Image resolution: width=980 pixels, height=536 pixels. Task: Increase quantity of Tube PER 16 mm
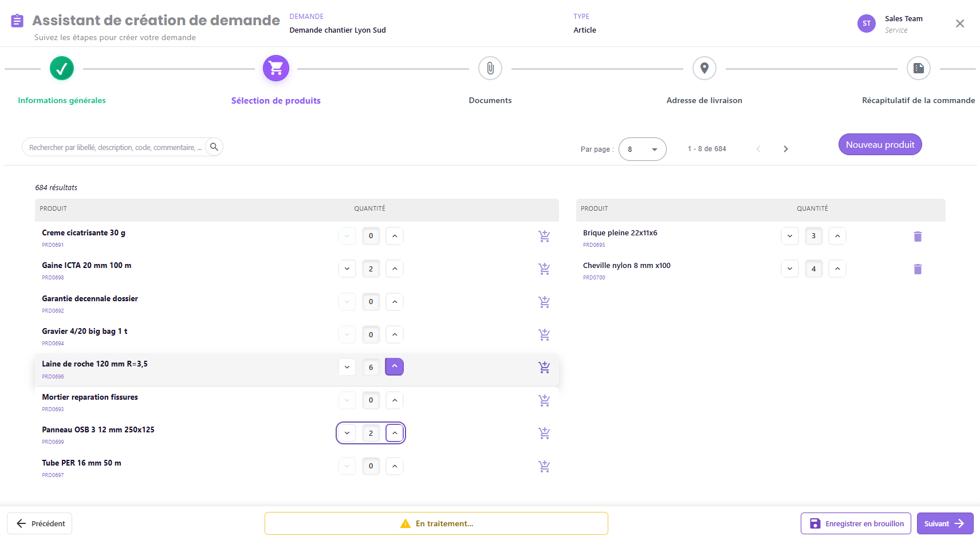pyautogui.click(x=395, y=466)
